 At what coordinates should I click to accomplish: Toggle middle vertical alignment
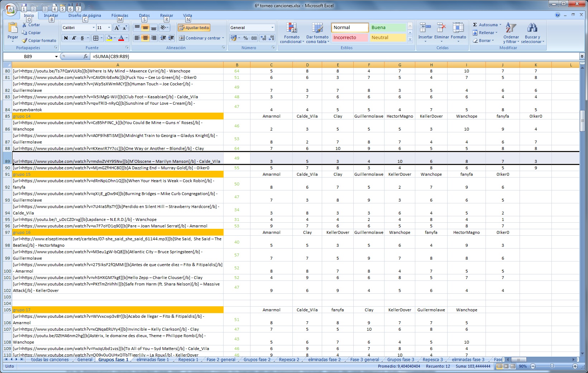coord(145,28)
